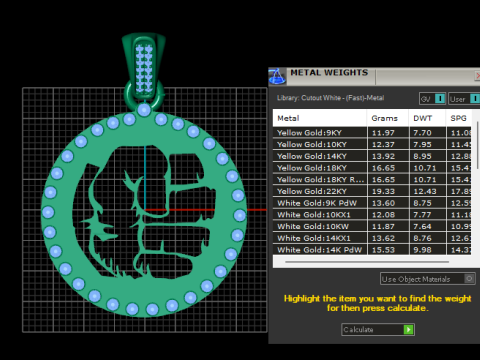Viewport: 480px width, 360px height.
Task: Sort by the Metal column header
Action: [320, 118]
